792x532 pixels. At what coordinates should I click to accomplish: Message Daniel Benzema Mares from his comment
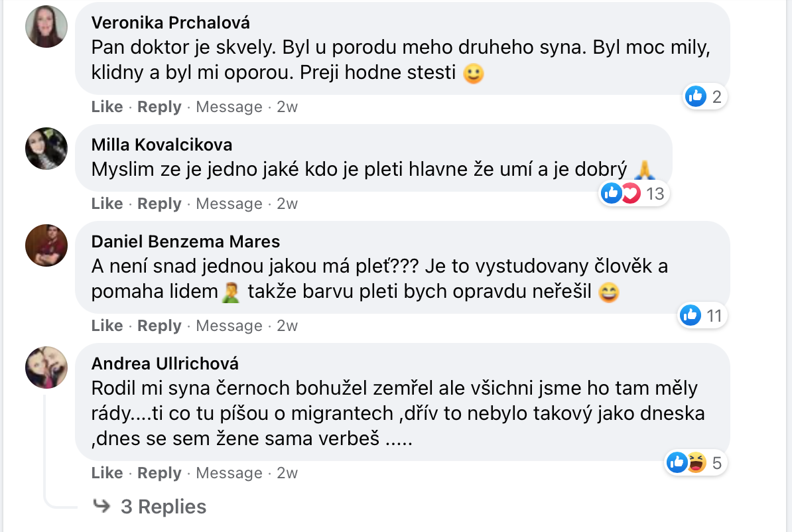pyautogui.click(x=229, y=326)
